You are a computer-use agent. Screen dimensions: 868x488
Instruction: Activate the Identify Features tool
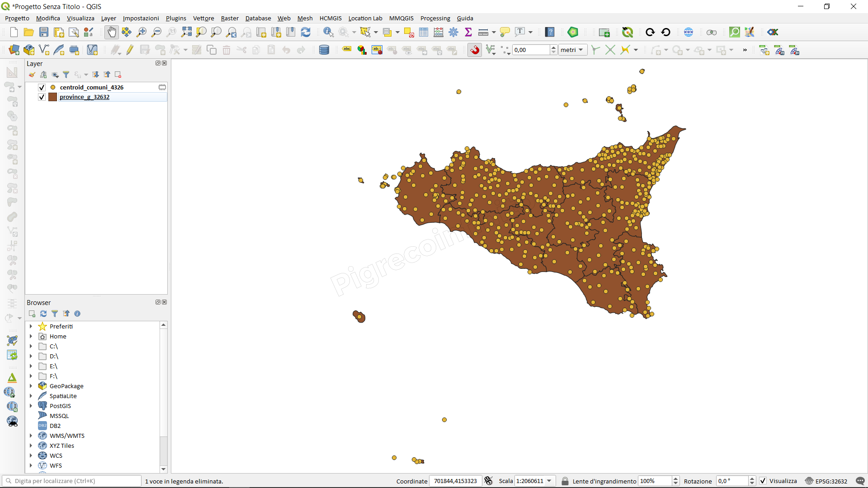tap(329, 32)
